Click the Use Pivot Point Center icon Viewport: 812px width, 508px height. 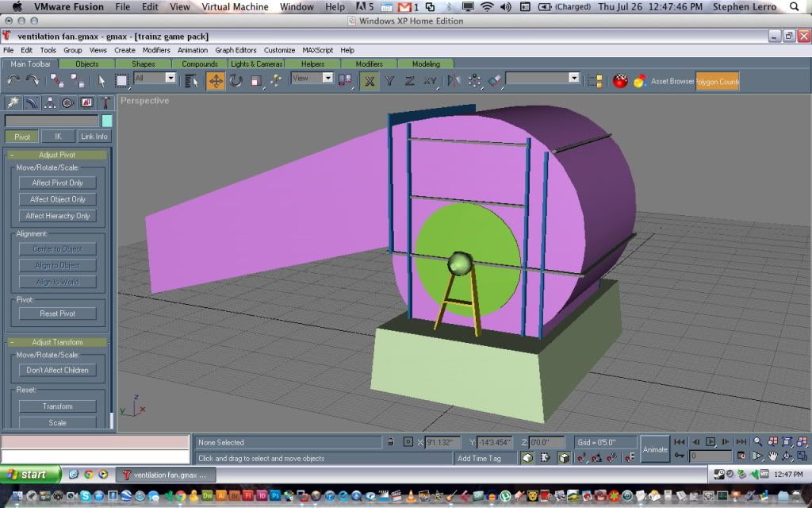(345, 81)
